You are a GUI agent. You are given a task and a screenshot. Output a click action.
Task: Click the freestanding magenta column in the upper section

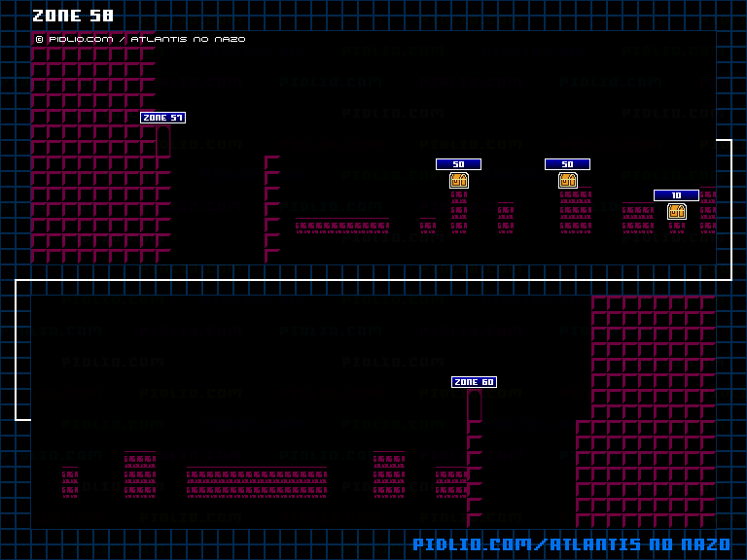click(x=271, y=209)
